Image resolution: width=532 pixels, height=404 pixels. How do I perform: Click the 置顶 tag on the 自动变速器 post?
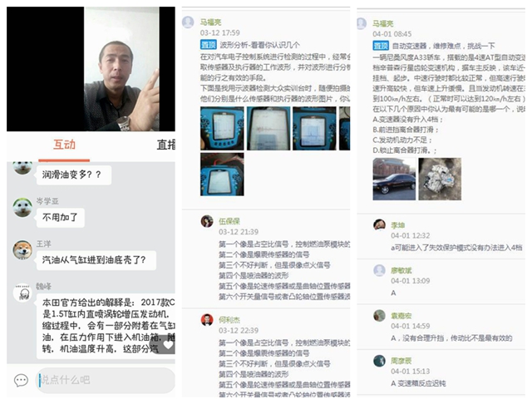pos(381,46)
